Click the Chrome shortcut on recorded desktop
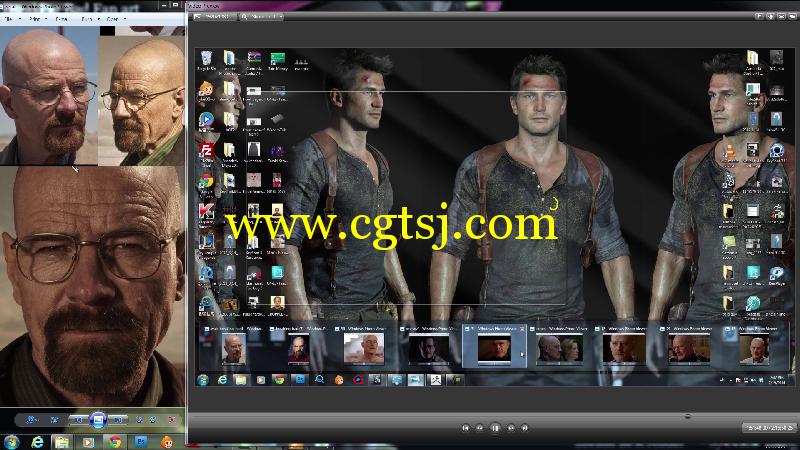800x450 pixels. (x=206, y=185)
